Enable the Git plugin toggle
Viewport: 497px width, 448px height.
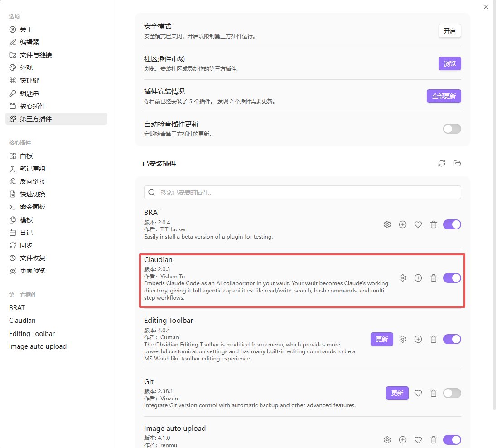pos(452,393)
